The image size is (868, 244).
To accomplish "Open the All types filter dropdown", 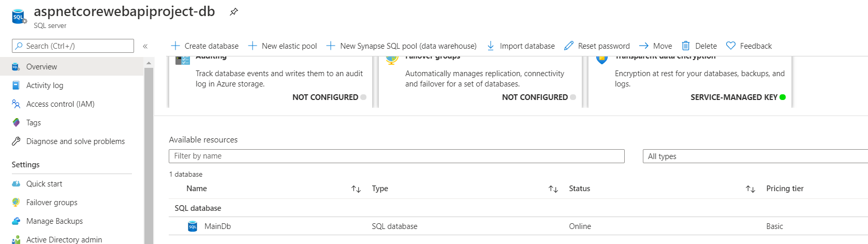I will coord(755,156).
